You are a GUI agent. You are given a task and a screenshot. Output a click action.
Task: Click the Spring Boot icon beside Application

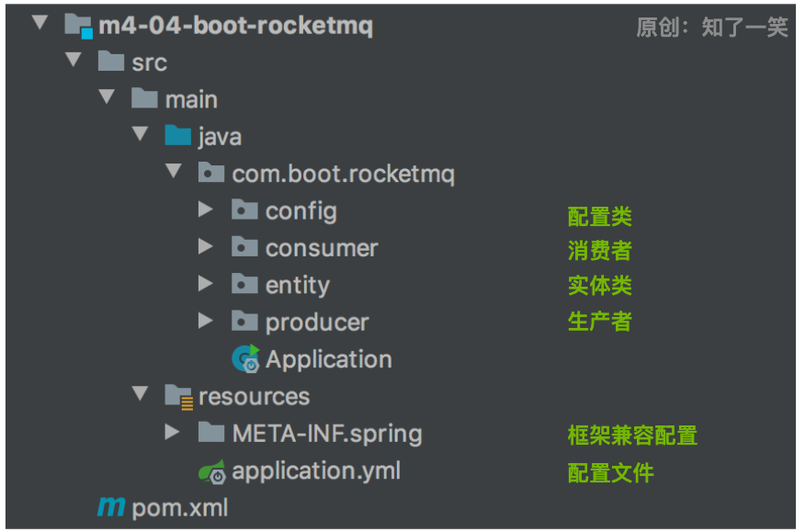click(244, 358)
